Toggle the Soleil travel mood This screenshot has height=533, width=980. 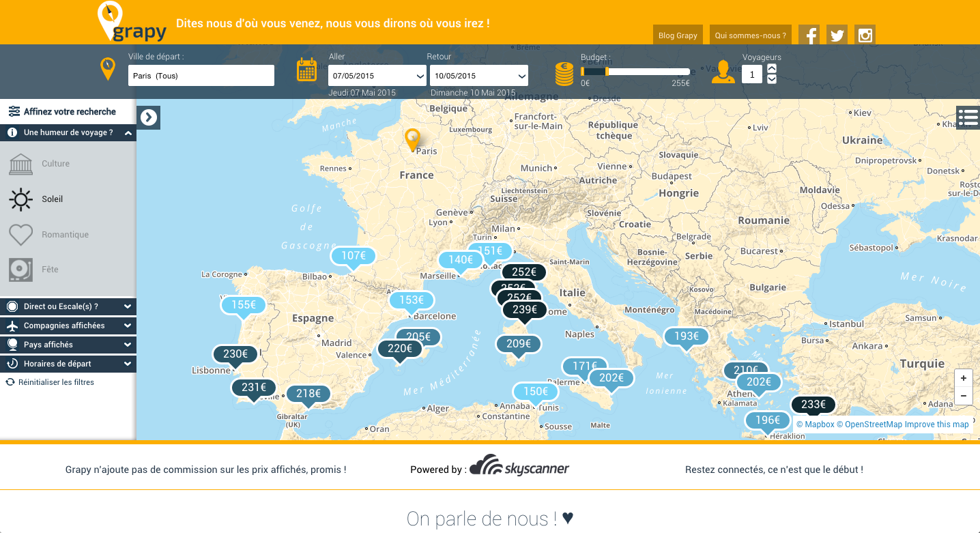coord(68,199)
